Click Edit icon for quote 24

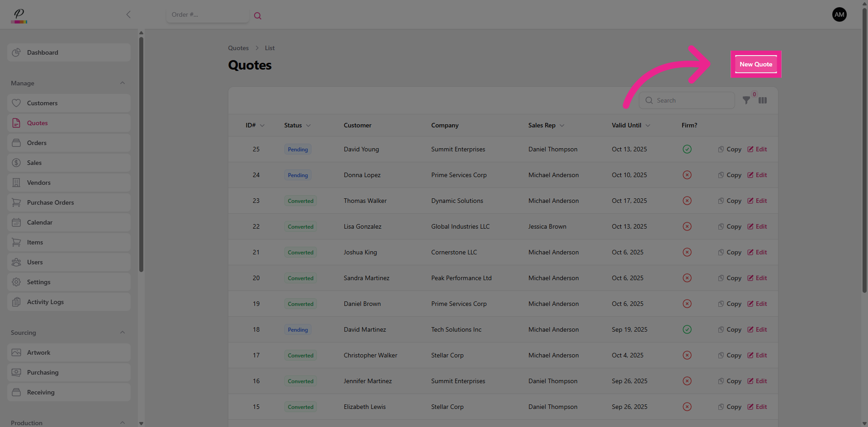click(750, 175)
